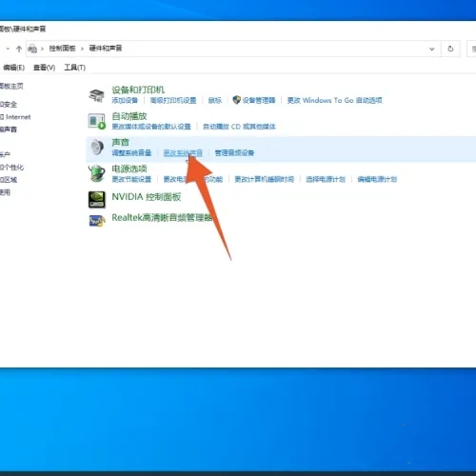Image resolution: width=476 pixels, height=476 pixels.
Task: Go up one level with up arrow
Action: tap(19, 49)
